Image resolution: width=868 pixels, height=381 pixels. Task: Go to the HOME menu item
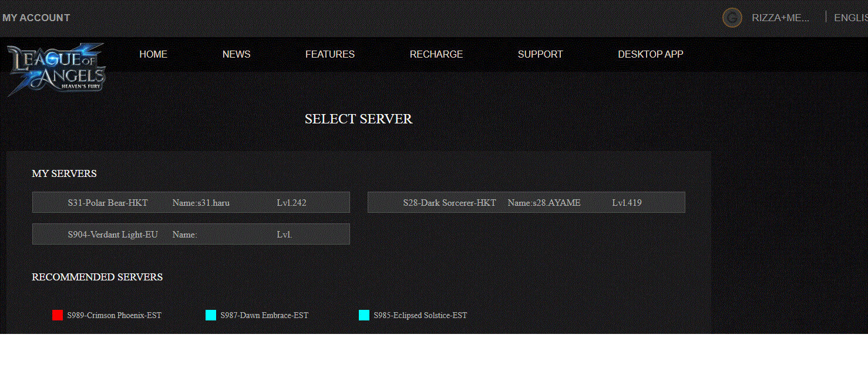(153, 54)
